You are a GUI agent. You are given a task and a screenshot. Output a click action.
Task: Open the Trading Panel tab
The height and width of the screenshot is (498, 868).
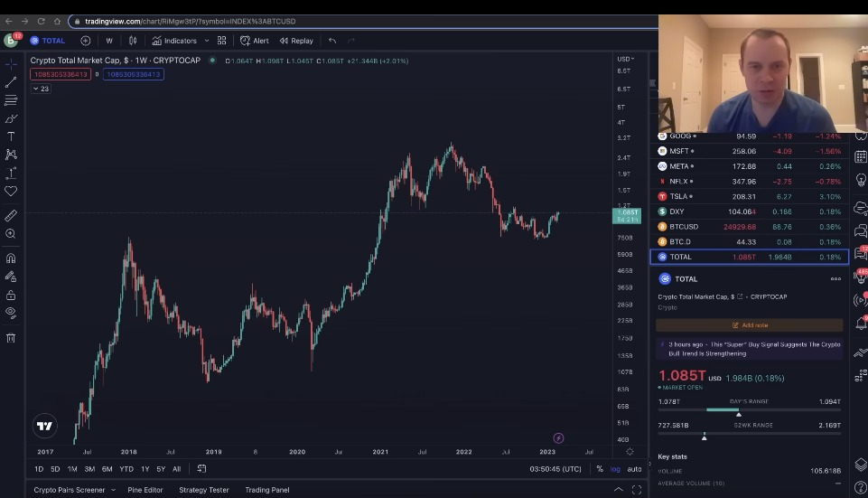[x=267, y=490]
